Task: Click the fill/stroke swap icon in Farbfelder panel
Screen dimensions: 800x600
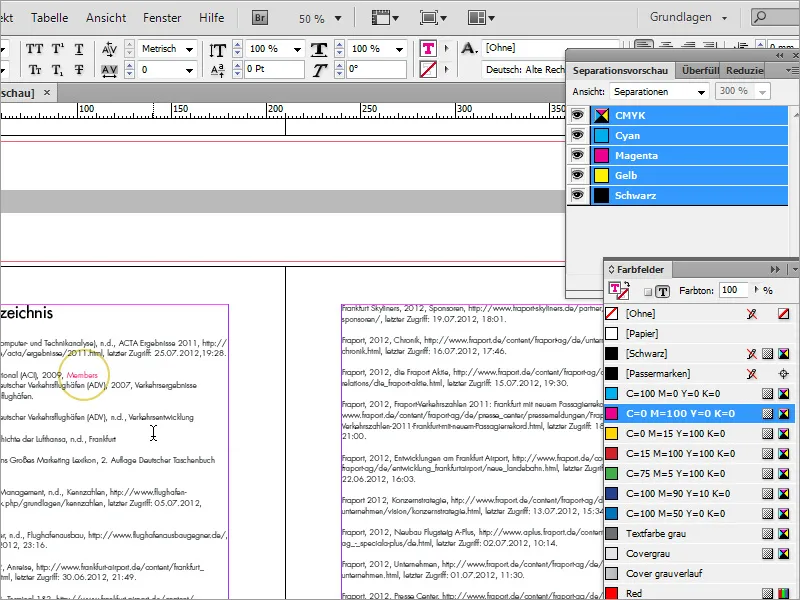Action: pos(627,285)
